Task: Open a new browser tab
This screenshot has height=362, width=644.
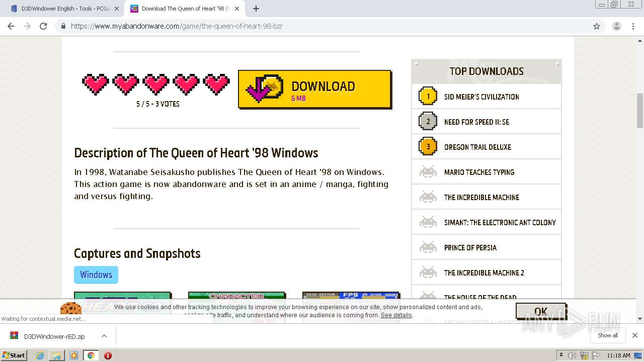Action: point(256,9)
